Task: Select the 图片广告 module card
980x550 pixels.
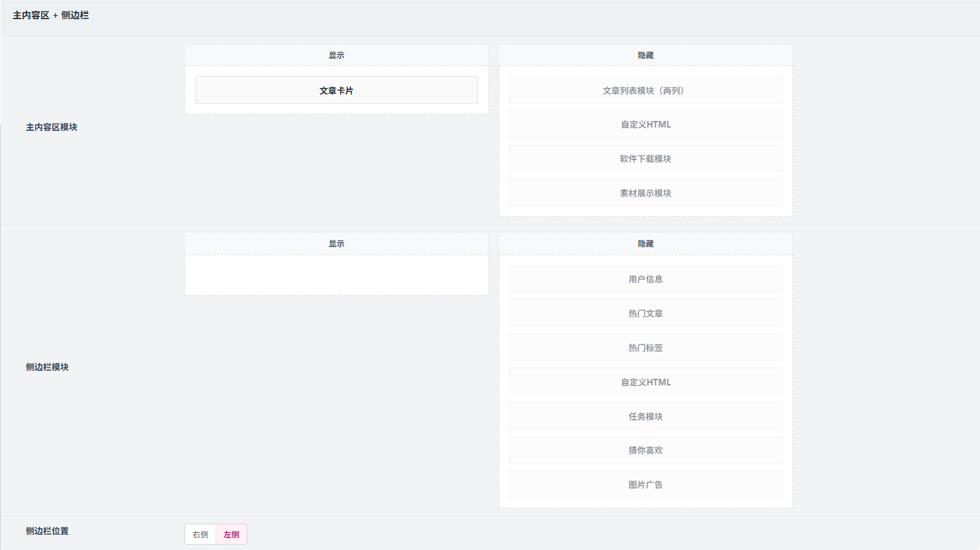Action: (645, 485)
